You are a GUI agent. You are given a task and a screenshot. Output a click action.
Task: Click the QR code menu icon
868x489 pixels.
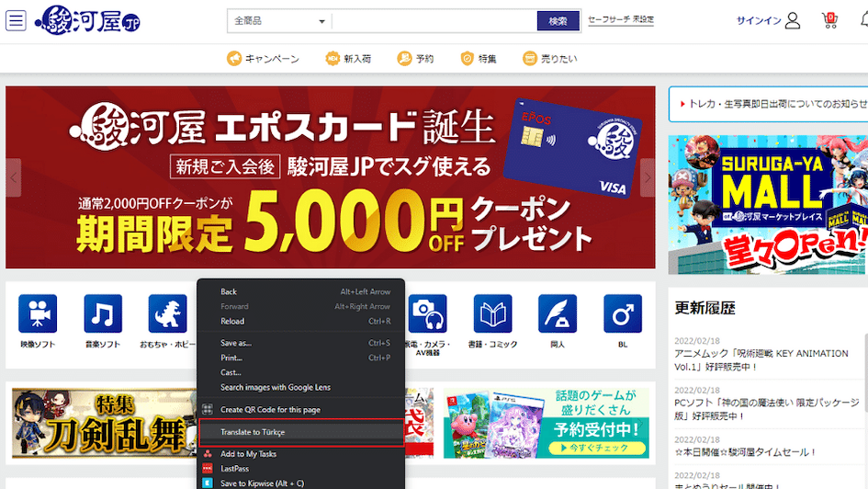(x=208, y=409)
